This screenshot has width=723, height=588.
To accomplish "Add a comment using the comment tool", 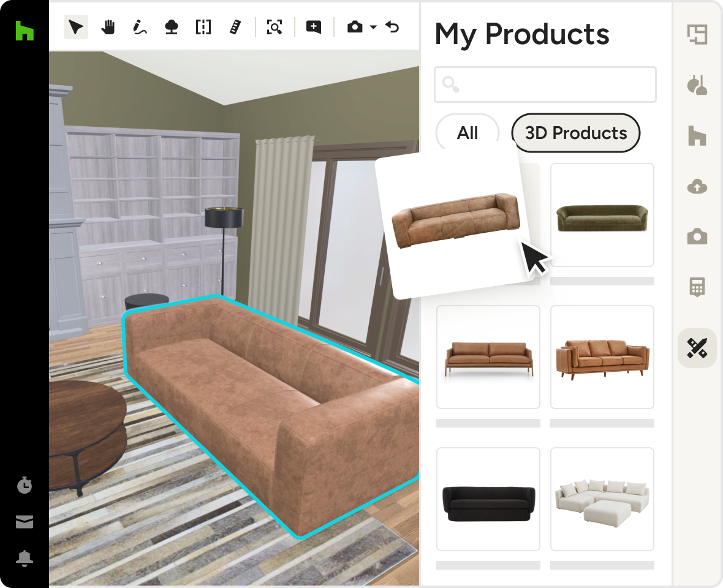I will click(314, 27).
